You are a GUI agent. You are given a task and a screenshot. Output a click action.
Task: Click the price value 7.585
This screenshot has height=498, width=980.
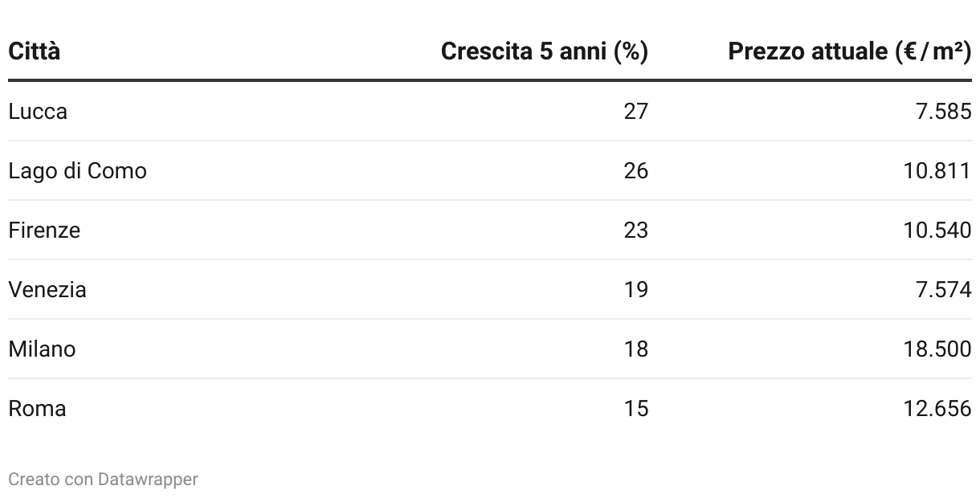tap(943, 111)
